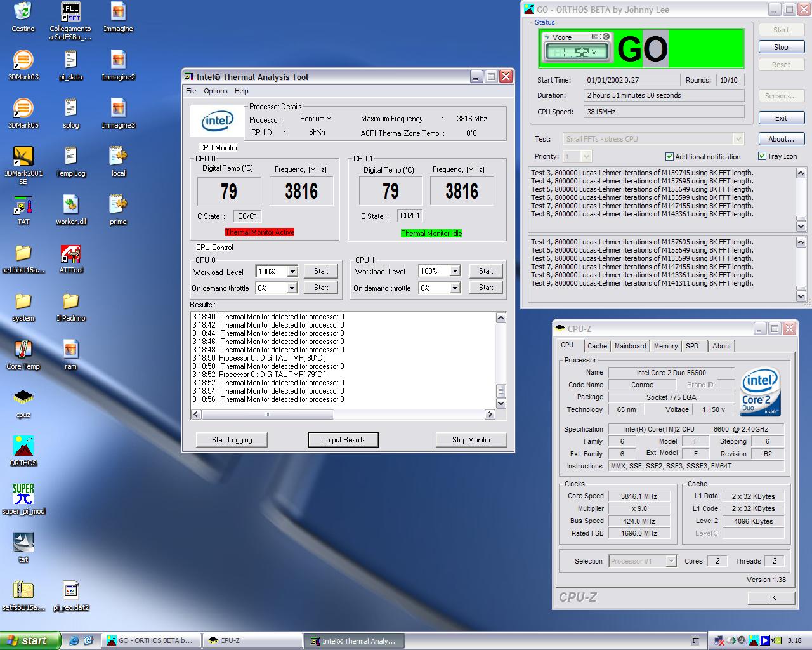812x650 pixels.
Task: Open the Windows start menu
Action: point(30,640)
